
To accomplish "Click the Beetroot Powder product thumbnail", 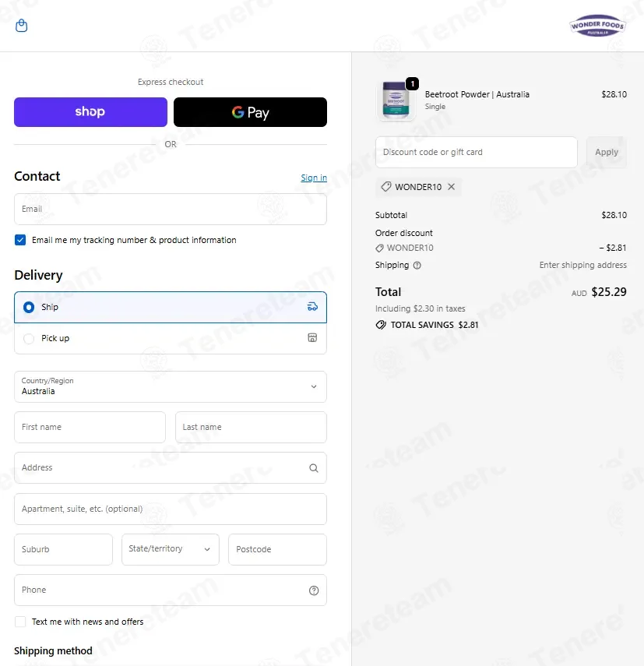I will pyautogui.click(x=396, y=100).
